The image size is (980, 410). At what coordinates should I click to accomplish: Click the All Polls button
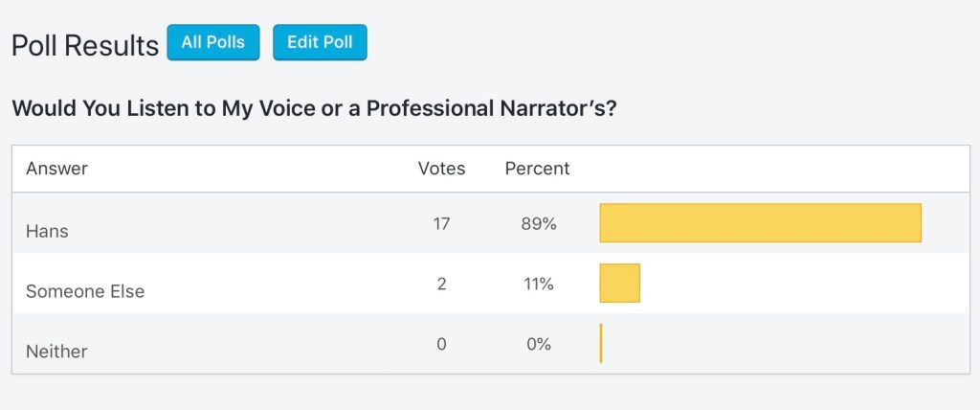click(x=212, y=43)
